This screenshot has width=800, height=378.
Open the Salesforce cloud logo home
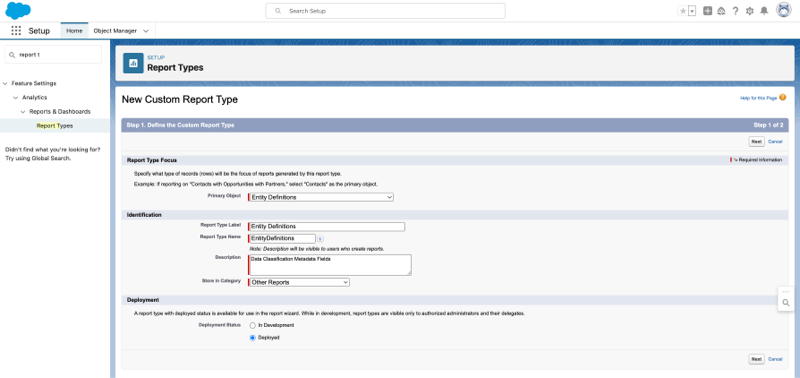pos(18,11)
